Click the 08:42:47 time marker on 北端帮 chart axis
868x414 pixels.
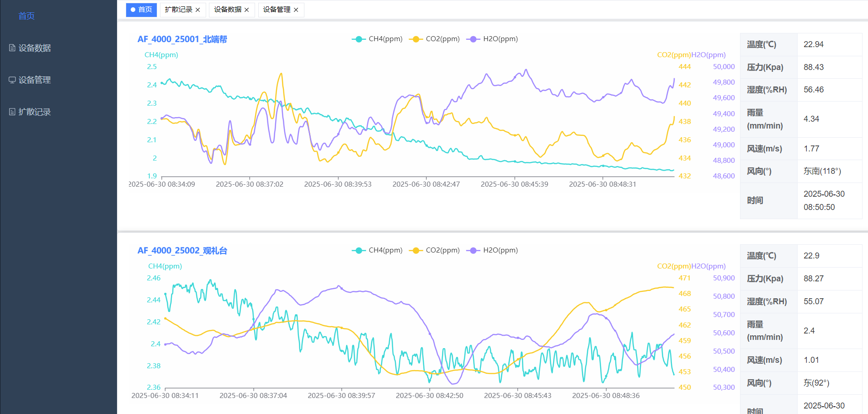tap(426, 184)
